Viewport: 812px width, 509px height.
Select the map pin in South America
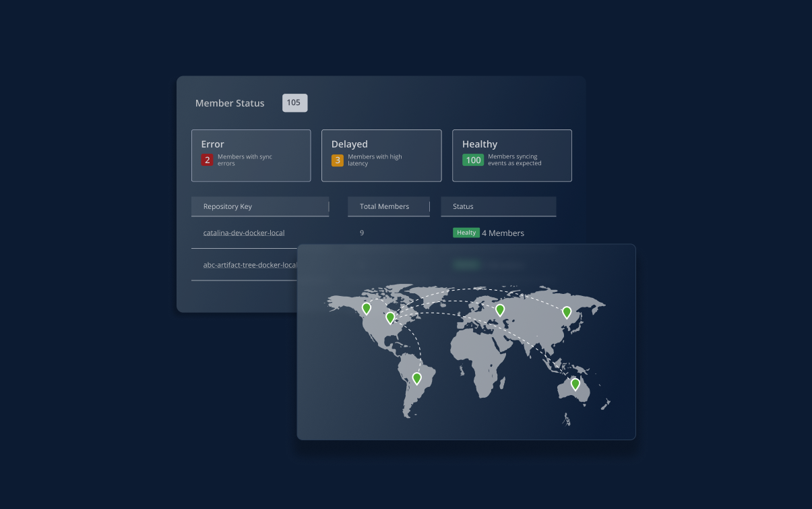click(416, 378)
